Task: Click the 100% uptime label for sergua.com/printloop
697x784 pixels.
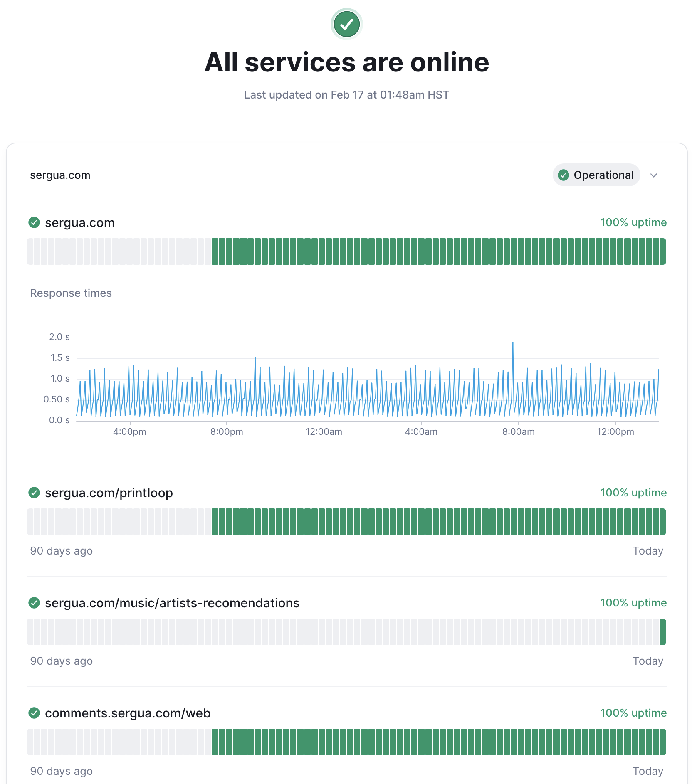Action: pyautogui.click(x=633, y=493)
